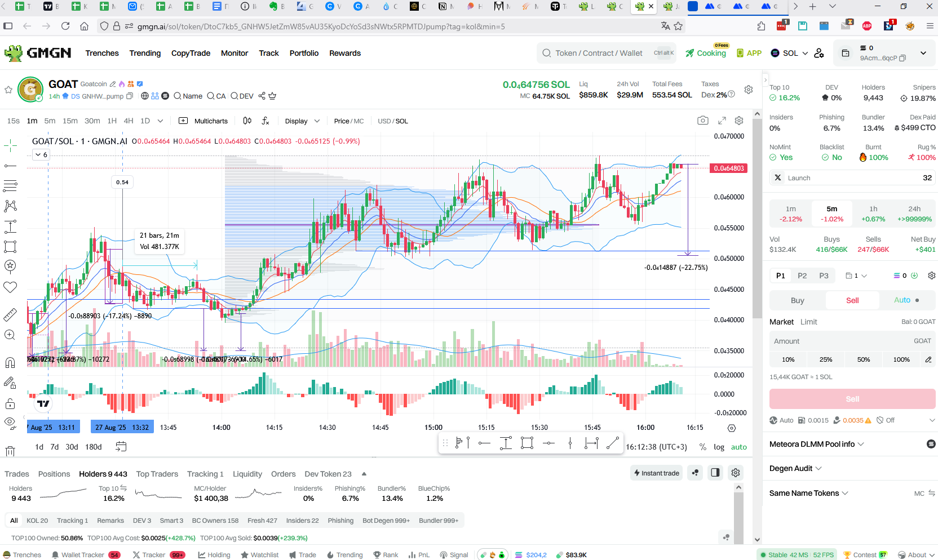The height and width of the screenshot is (560, 938).
Task: Open the favorites heart tool in chart sidebar
Action: 10,287
